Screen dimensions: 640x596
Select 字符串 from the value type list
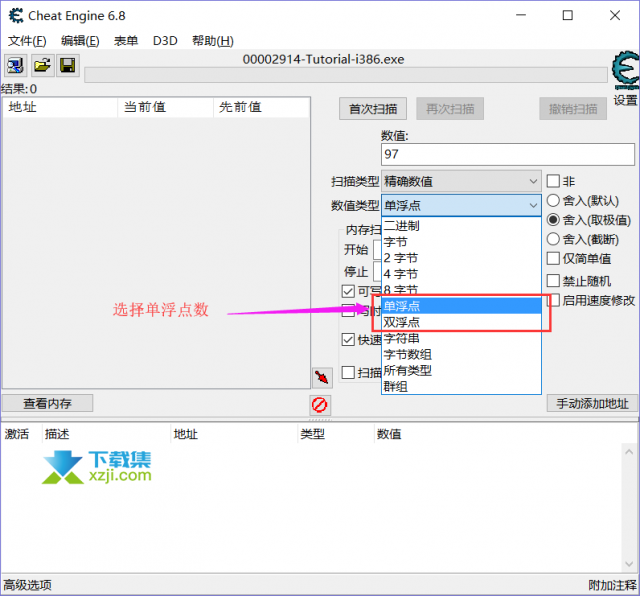tap(461, 338)
